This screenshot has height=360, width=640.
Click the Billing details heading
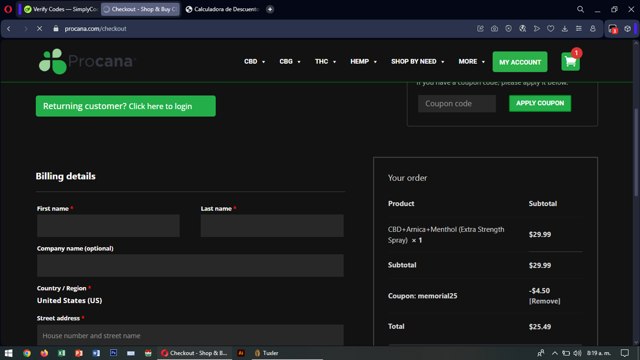tap(65, 176)
